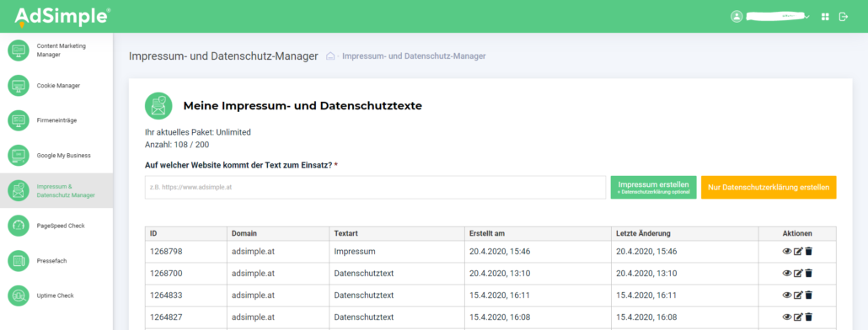
Task: Click Ihr aktuelles Paket: Unlimited text
Action: coord(198,133)
